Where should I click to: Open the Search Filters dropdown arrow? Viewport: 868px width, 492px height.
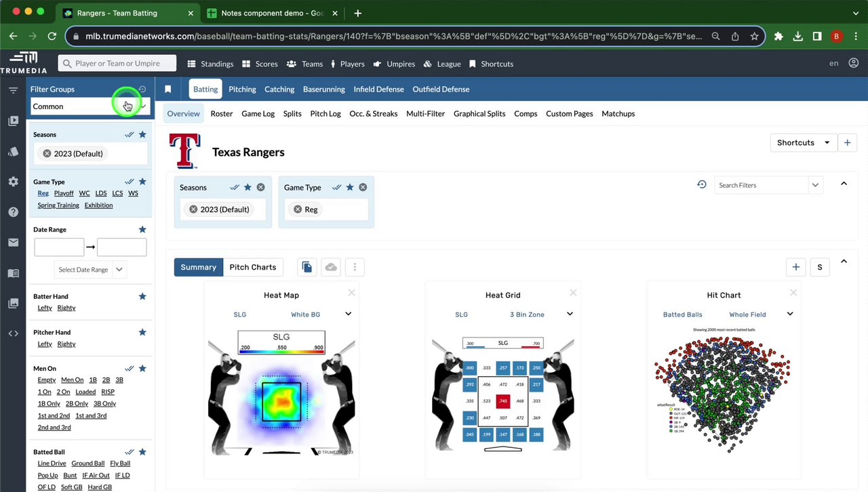815,184
